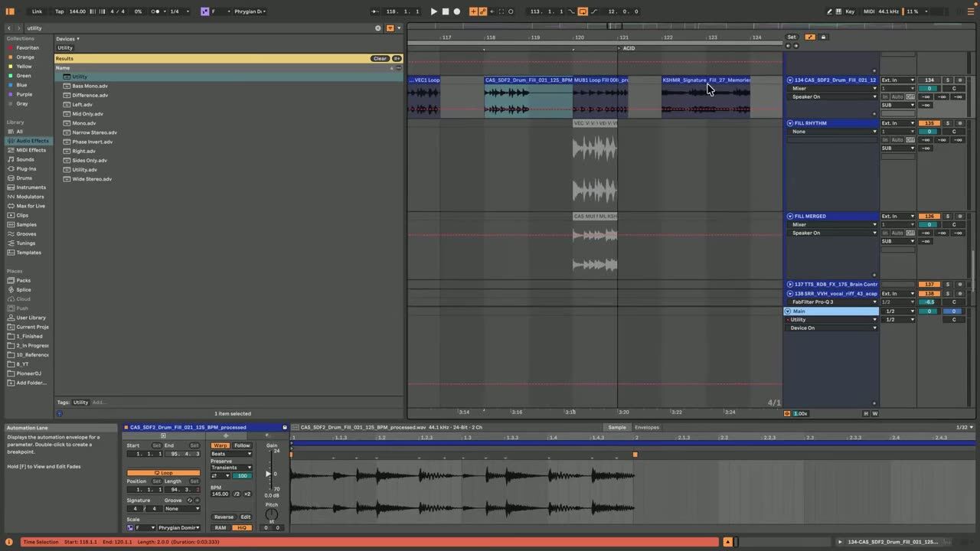The height and width of the screenshot is (551, 980).
Task: Open Splice under Places
Action: tap(24, 289)
